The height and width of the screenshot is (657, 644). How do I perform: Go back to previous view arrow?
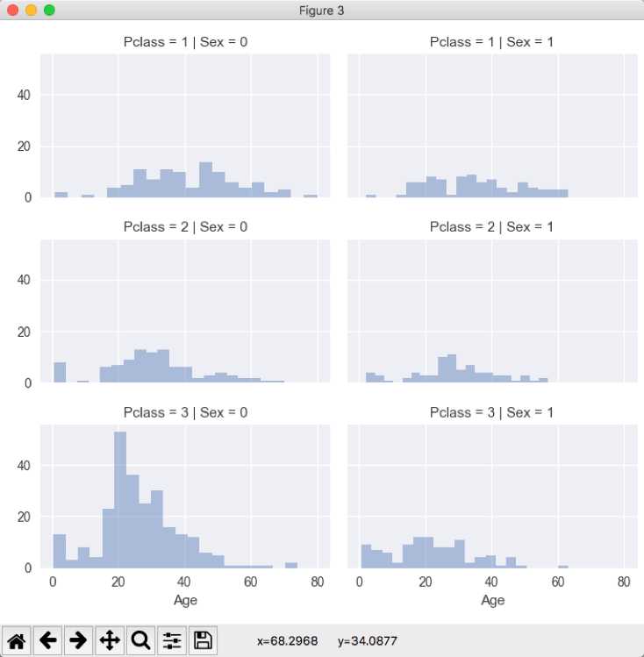tap(48, 640)
